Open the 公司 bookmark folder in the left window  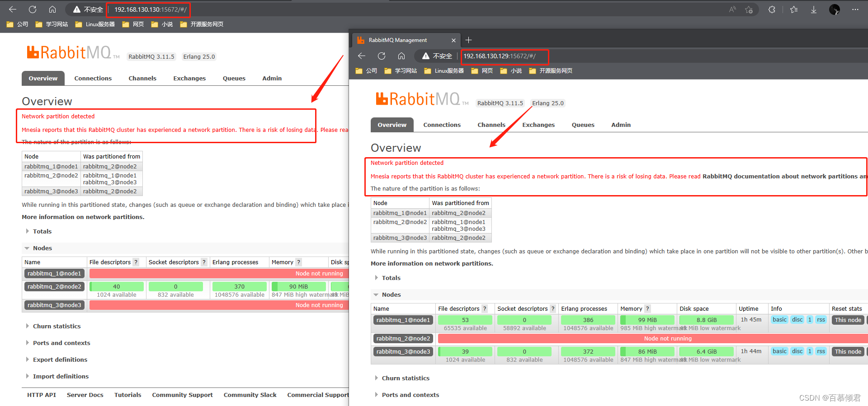[x=17, y=24]
